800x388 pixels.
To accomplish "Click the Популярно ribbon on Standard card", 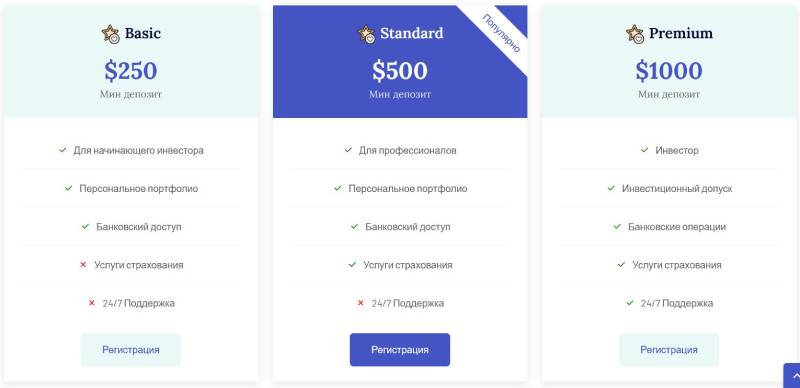I will tap(501, 34).
